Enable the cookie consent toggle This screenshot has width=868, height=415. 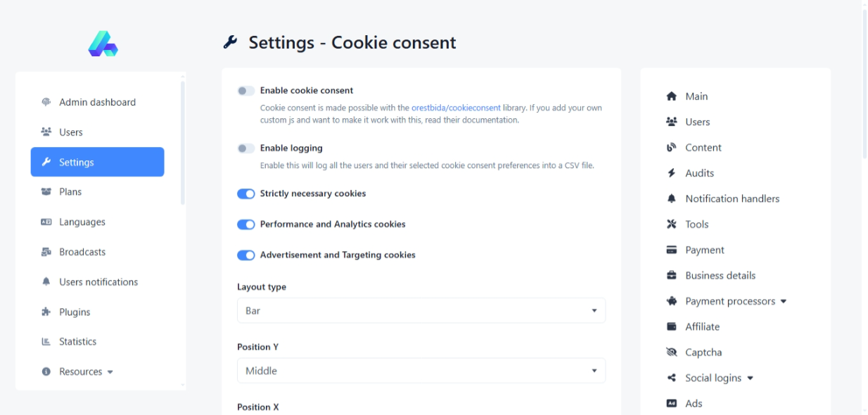pyautogui.click(x=245, y=91)
